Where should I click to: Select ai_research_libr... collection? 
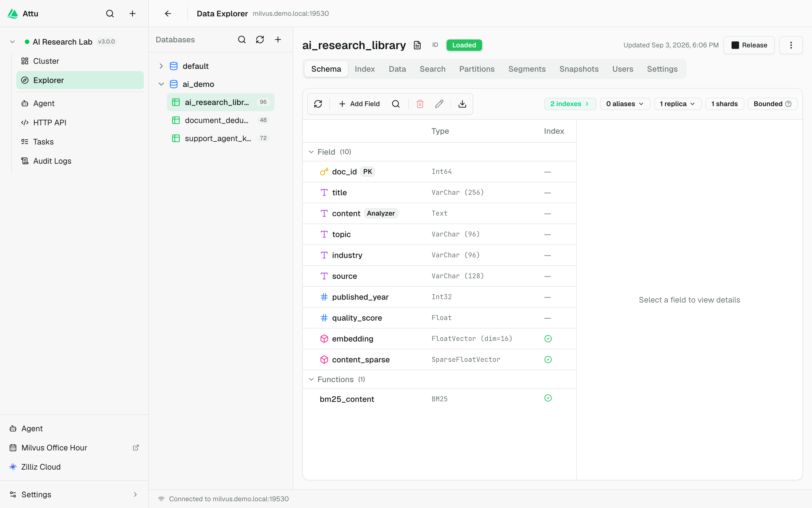[x=220, y=102]
